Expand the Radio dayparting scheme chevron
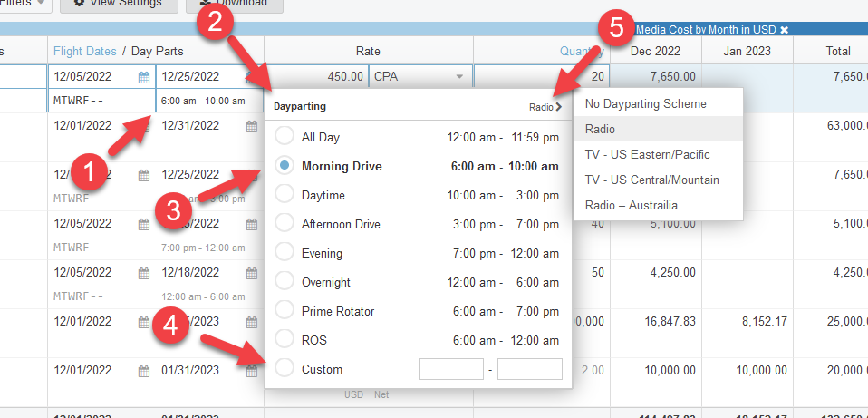Viewport: 868px width, 418px height. 558,107
